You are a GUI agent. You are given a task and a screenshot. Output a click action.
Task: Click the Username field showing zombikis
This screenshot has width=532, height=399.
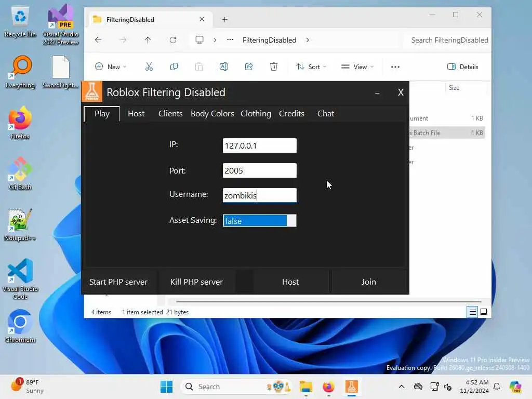click(x=260, y=195)
